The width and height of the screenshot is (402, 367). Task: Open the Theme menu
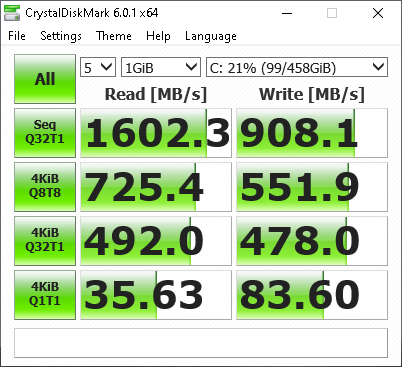tap(114, 36)
